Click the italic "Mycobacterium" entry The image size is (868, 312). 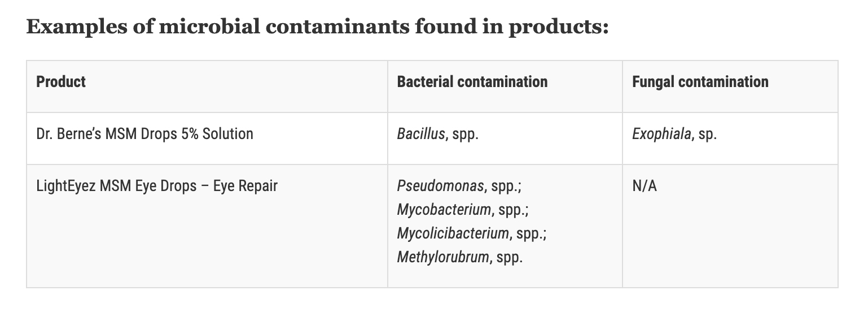point(444,210)
